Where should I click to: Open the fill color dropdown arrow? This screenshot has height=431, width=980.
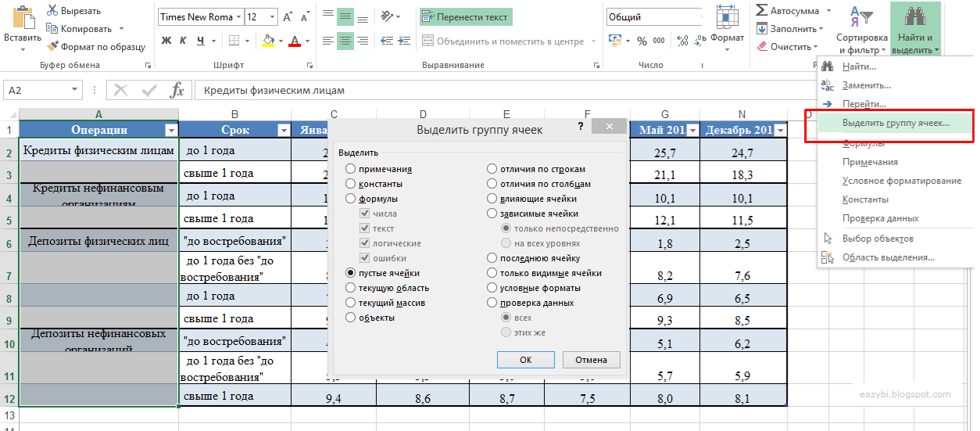pyautogui.click(x=281, y=41)
